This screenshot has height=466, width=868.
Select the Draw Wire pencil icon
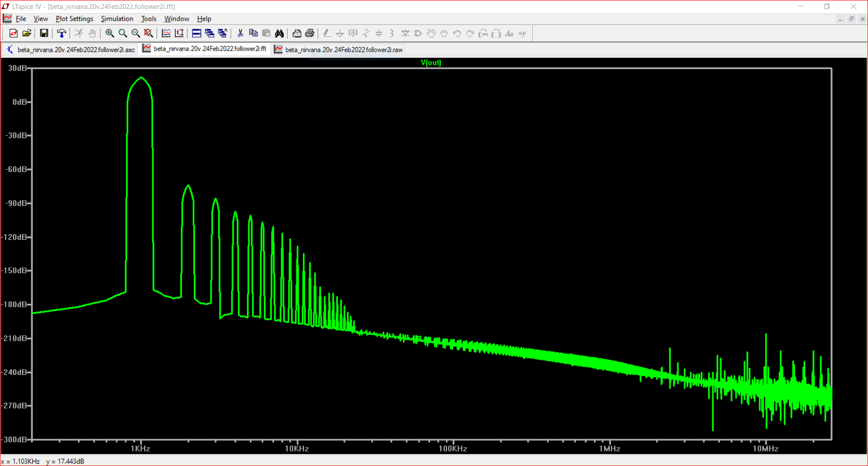tap(327, 33)
